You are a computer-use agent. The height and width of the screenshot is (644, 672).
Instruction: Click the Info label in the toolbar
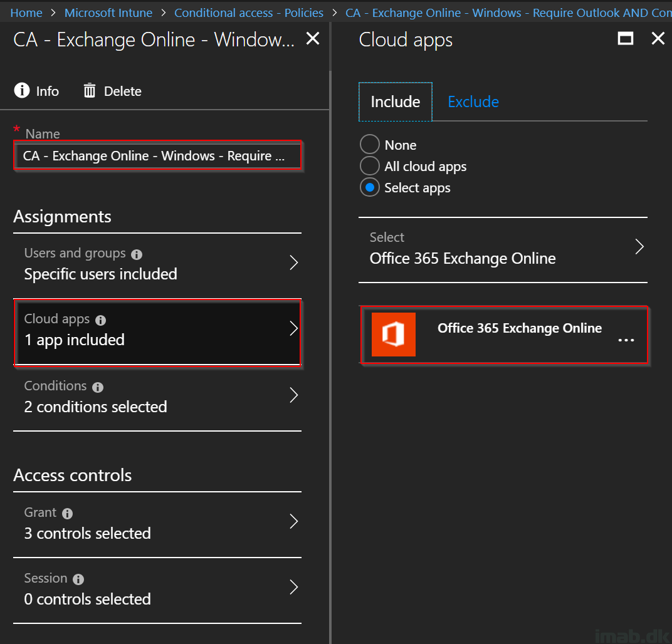point(48,91)
